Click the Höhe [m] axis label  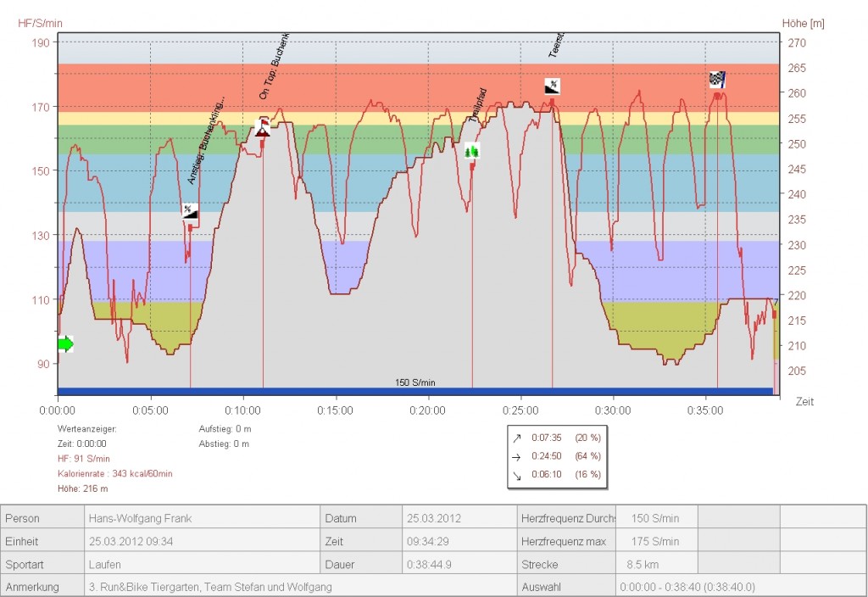point(802,23)
